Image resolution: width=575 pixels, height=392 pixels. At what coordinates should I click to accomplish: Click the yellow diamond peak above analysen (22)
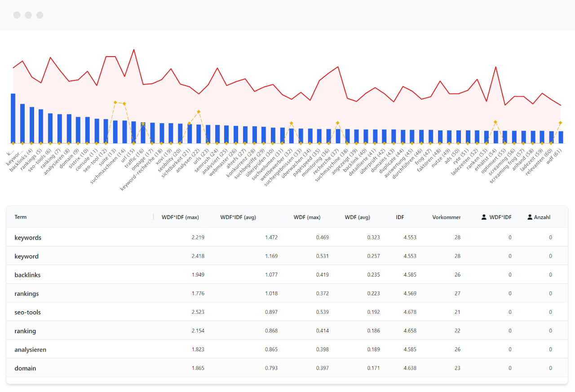click(199, 111)
